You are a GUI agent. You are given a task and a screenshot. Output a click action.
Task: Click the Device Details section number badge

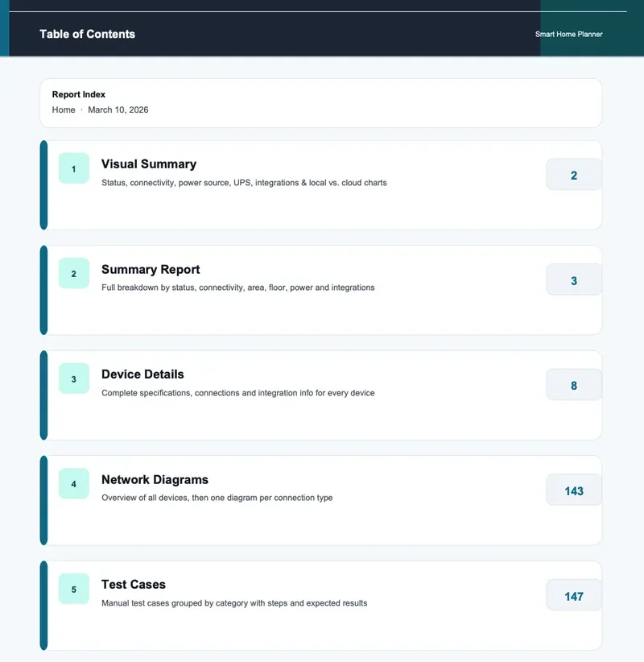[x=73, y=379]
